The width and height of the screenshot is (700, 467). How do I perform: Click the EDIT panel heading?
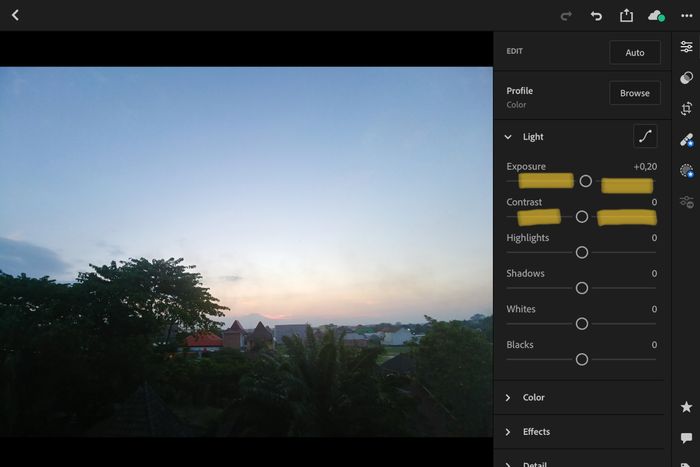tap(514, 51)
